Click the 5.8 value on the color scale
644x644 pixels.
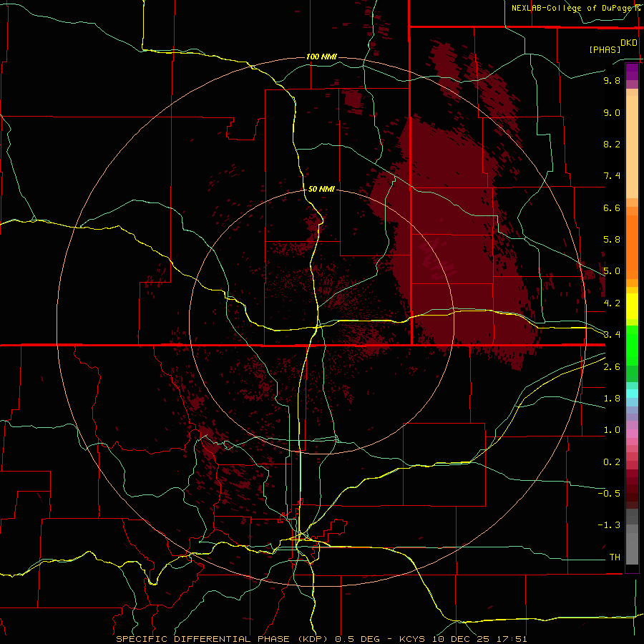pos(612,240)
